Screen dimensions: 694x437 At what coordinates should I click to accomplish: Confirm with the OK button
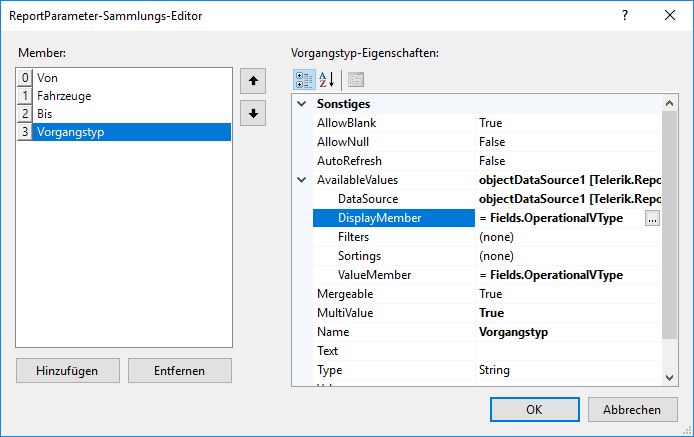(x=534, y=409)
